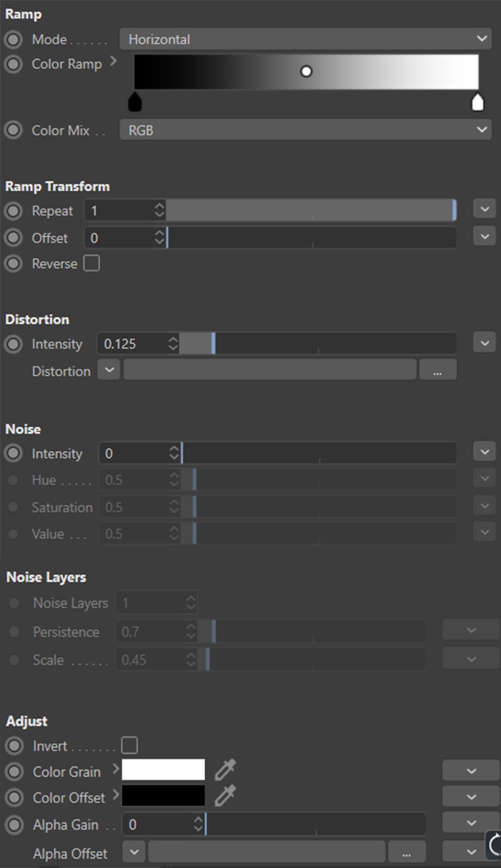Image resolution: width=501 pixels, height=868 pixels.
Task: Click the animation dot beside Distortion Intensity
Action: tap(13, 344)
